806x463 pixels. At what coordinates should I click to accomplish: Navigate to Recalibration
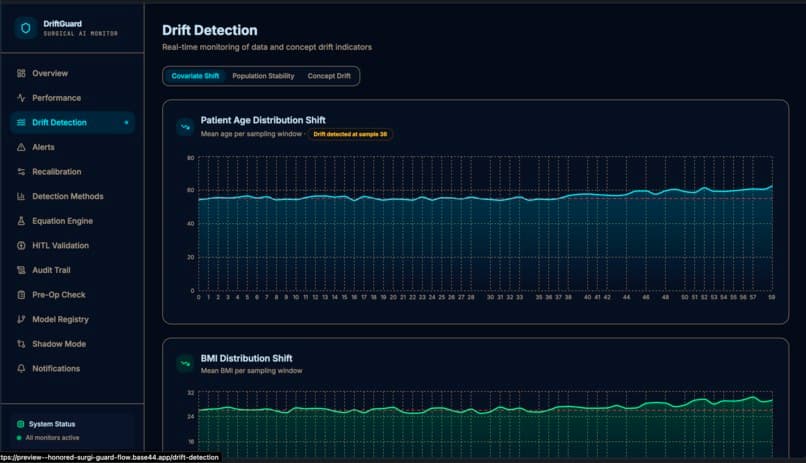tap(72, 172)
